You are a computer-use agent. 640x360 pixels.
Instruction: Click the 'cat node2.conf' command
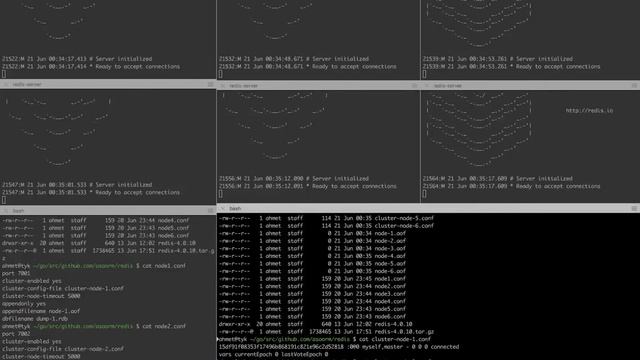click(164, 326)
